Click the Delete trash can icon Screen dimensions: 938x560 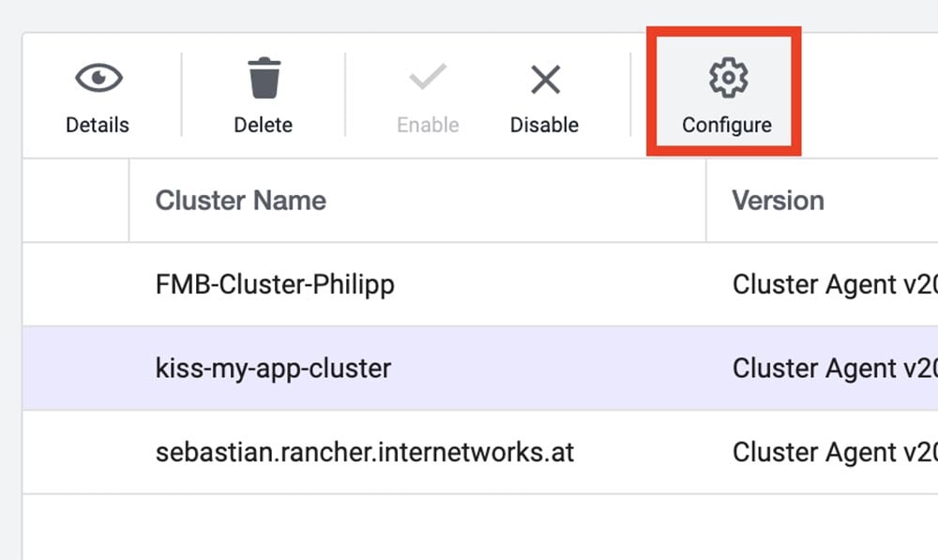pyautogui.click(x=263, y=79)
